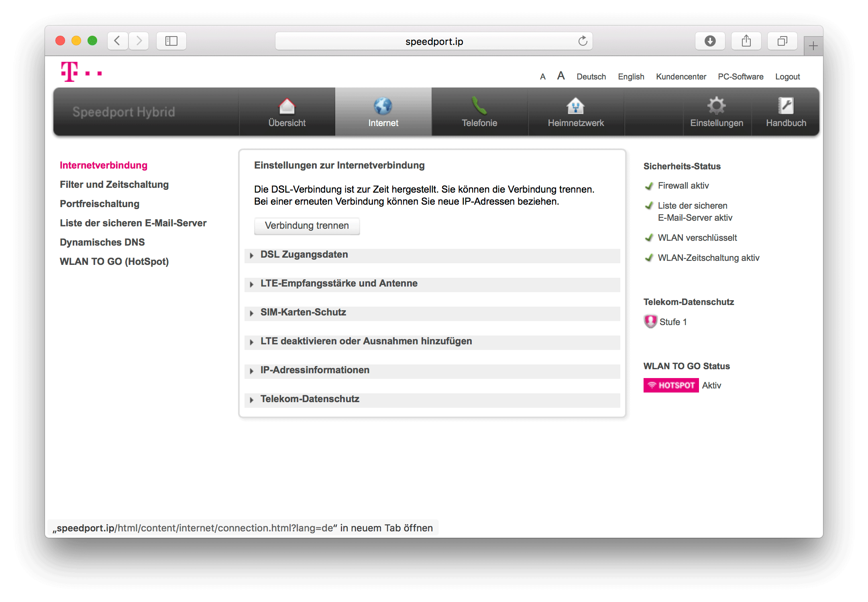The image size is (868, 602).
Task: Select the larger font size A
Action: point(561,76)
